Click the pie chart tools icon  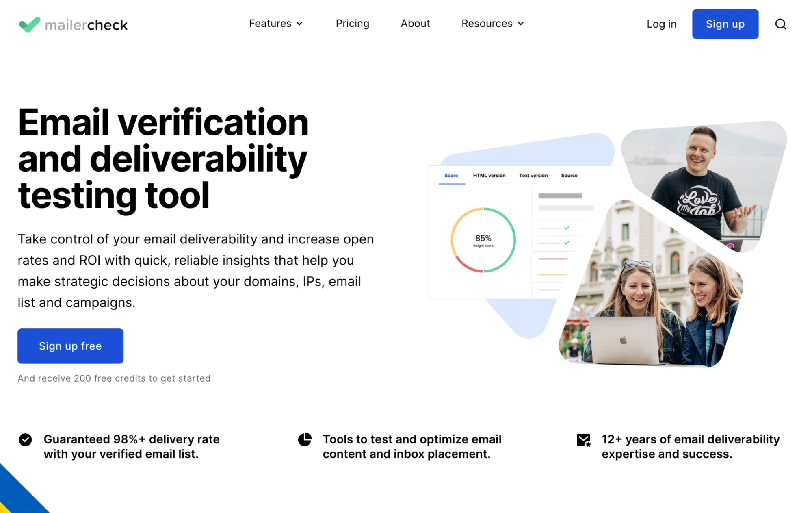tap(305, 439)
